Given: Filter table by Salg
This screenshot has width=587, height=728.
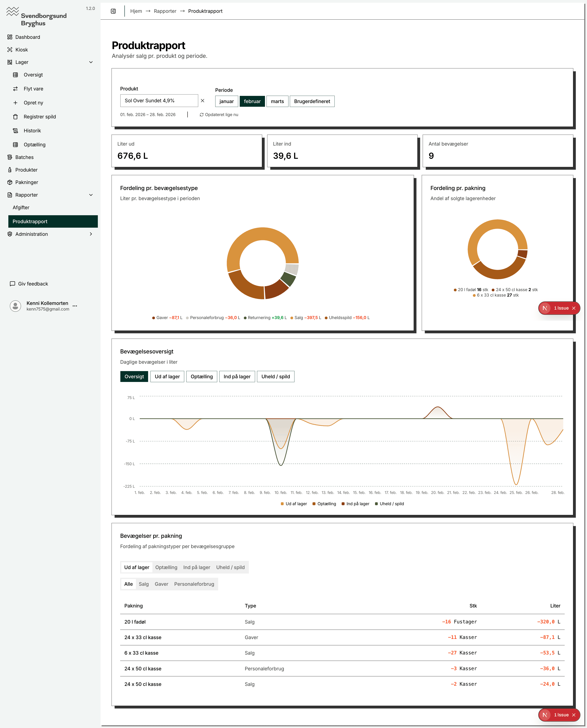Looking at the screenshot, I should pyautogui.click(x=144, y=584).
